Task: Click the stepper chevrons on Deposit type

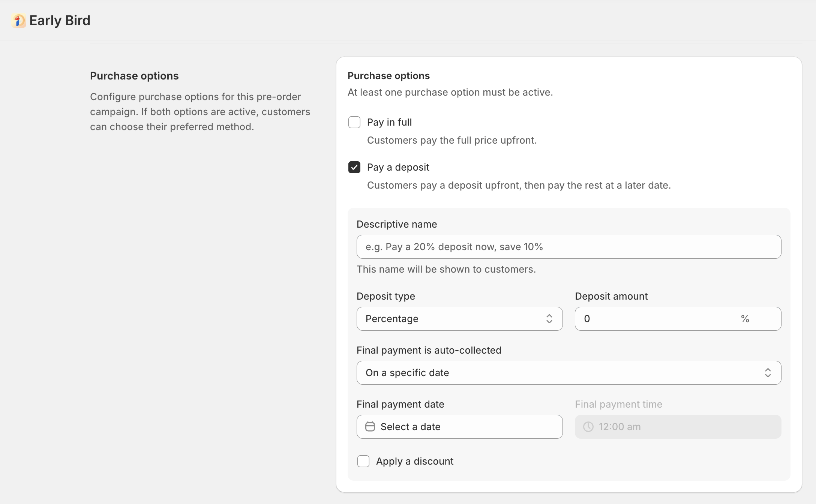Action: (x=549, y=318)
